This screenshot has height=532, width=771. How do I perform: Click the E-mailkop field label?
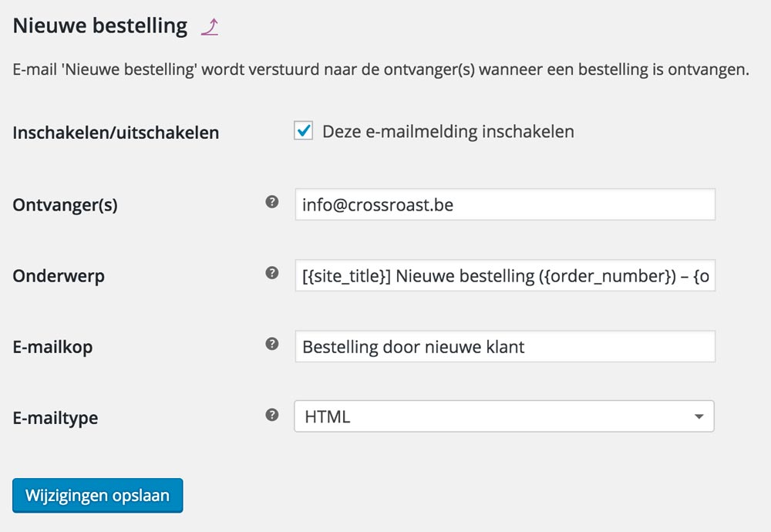point(52,347)
